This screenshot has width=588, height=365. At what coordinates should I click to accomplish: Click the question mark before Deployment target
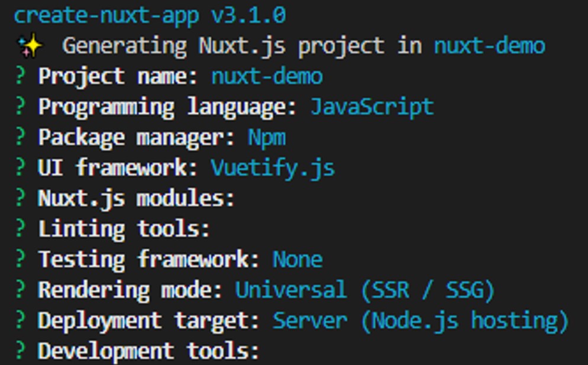(x=18, y=321)
